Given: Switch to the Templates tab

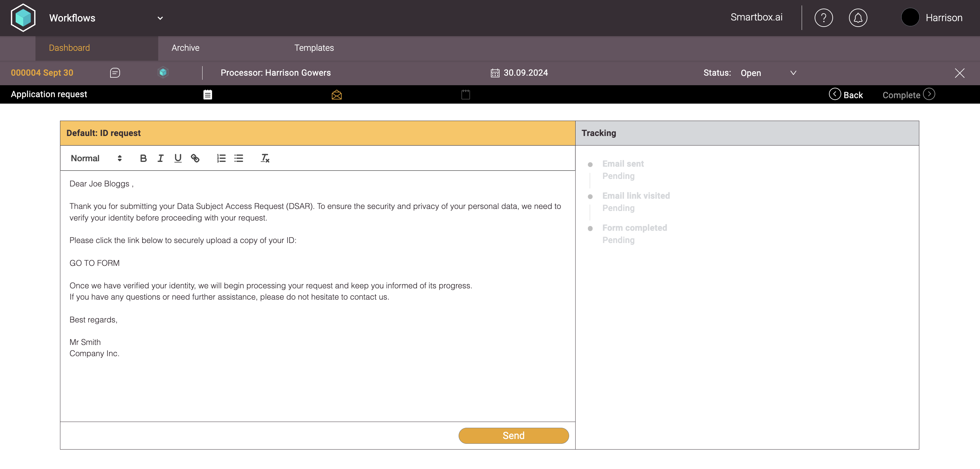Looking at the screenshot, I should click(x=314, y=48).
